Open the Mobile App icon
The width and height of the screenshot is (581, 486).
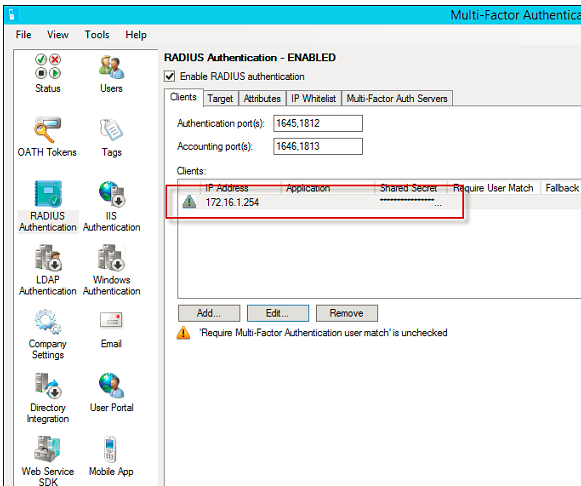(110, 449)
